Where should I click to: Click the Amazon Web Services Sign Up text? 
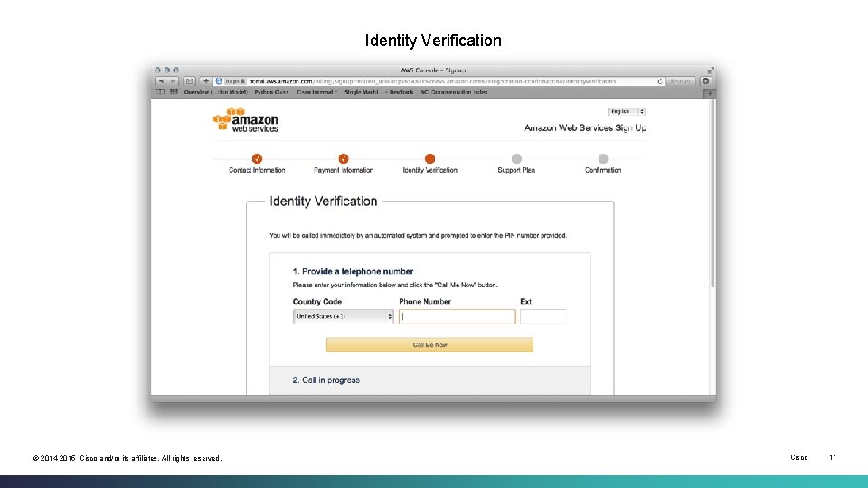pos(585,127)
